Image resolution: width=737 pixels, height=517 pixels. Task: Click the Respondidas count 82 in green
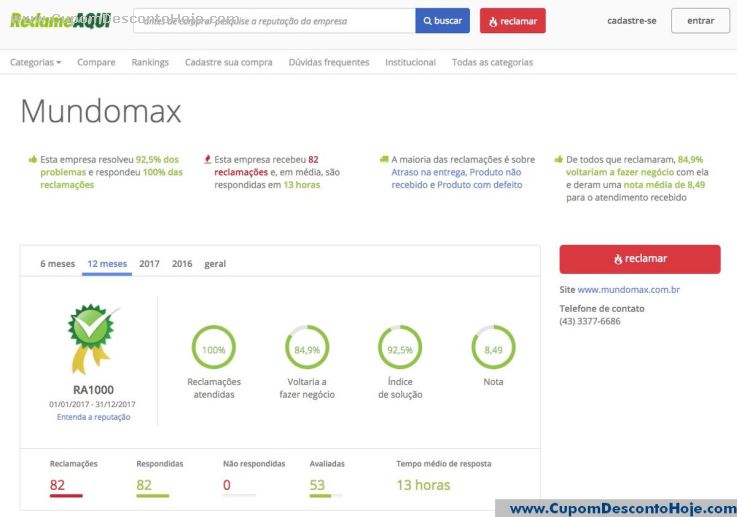point(144,485)
